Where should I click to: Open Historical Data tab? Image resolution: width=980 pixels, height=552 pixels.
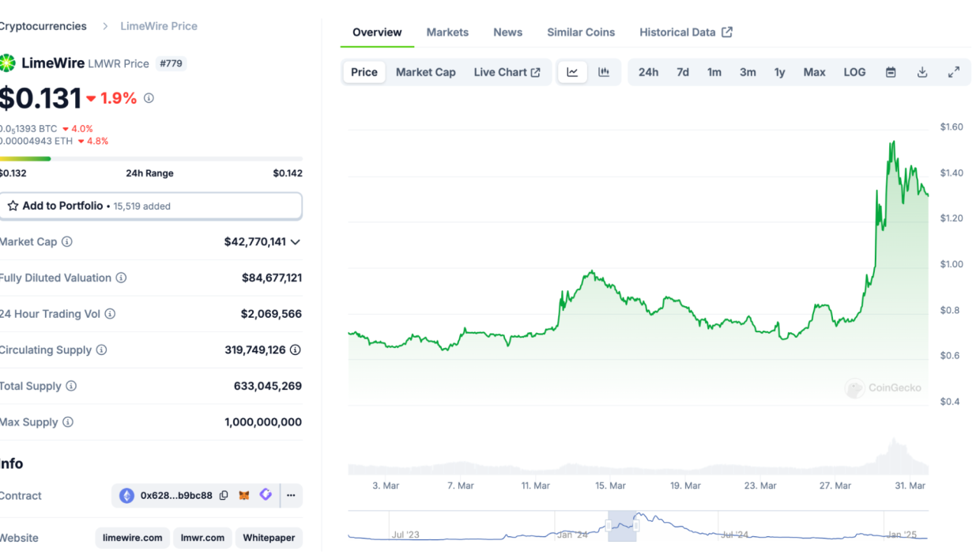pos(686,32)
